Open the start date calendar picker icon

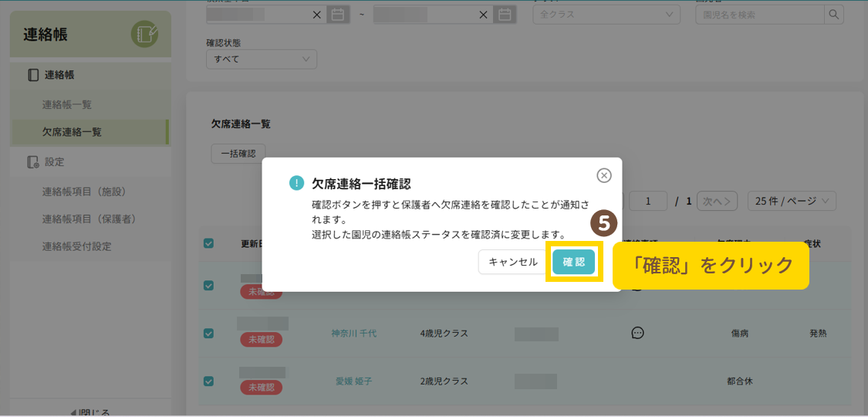coord(337,14)
